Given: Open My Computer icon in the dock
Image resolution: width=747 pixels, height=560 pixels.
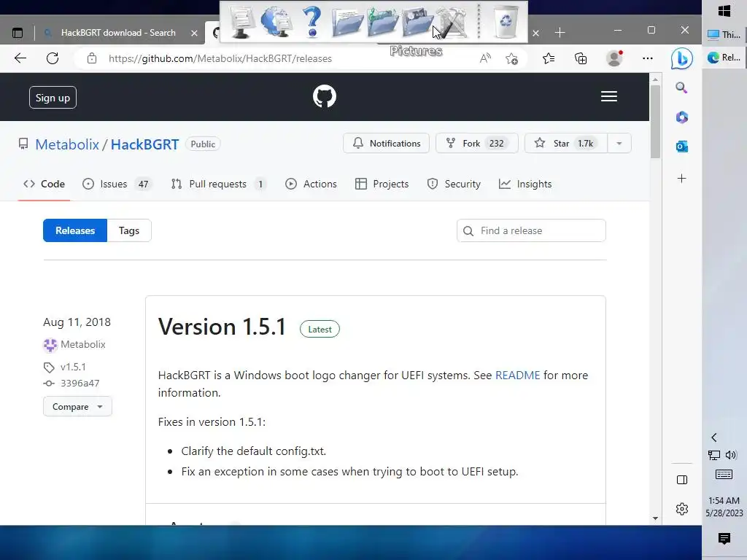Looking at the screenshot, I should [242, 21].
